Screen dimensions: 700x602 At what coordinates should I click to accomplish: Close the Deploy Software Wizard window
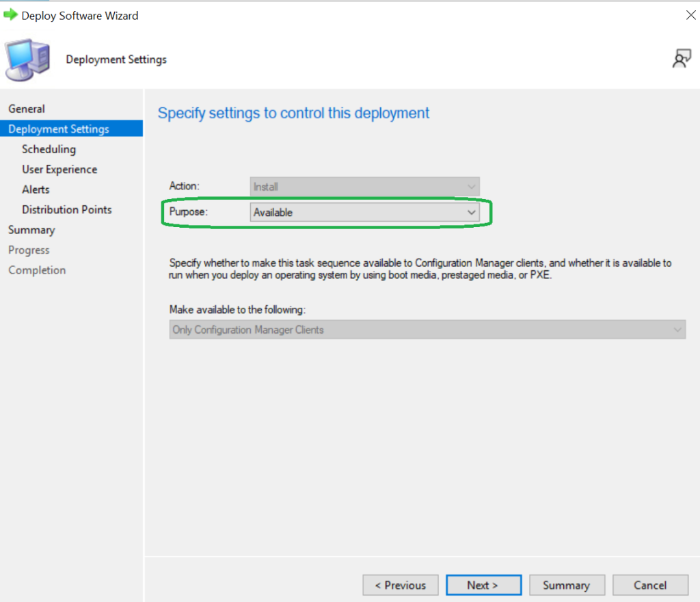click(690, 15)
